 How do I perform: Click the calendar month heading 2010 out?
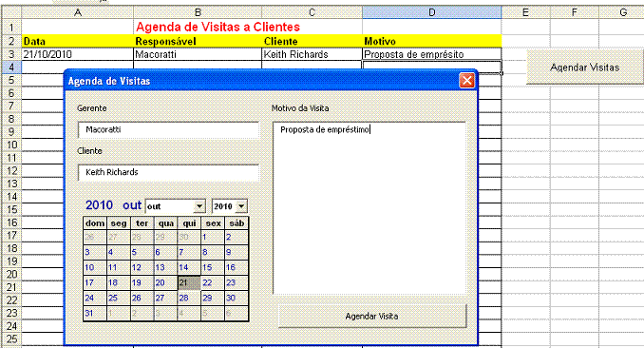coord(113,205)
